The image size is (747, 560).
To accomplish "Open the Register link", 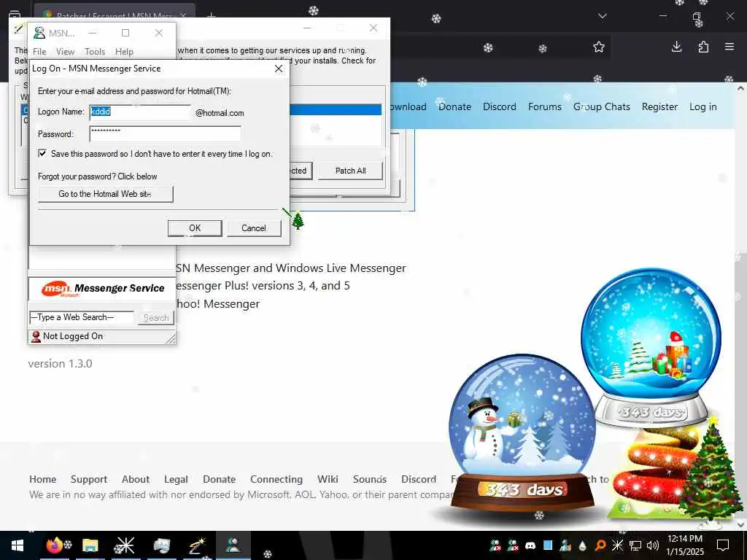I will [x=659, y=106].
